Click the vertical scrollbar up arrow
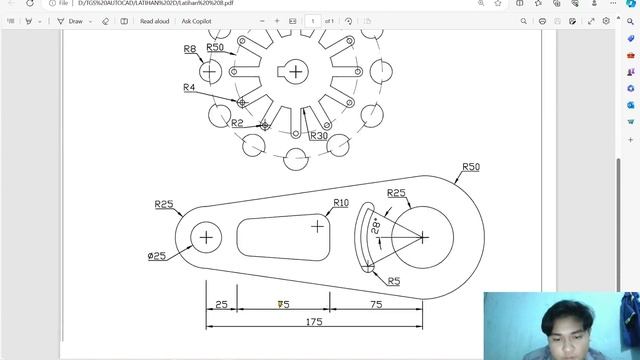 618,18
